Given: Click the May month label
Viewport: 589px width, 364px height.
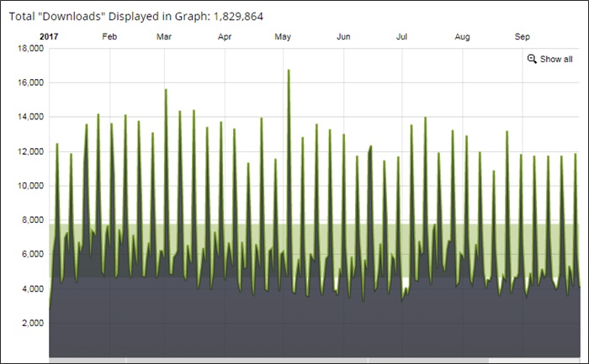Looking at the screenshot, I should click(x=283, y=37).
